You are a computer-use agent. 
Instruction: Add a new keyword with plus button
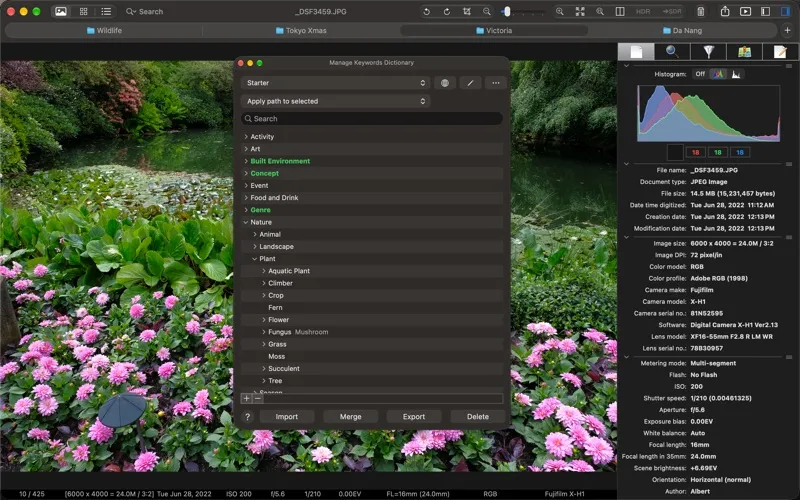tap(246, 398)
